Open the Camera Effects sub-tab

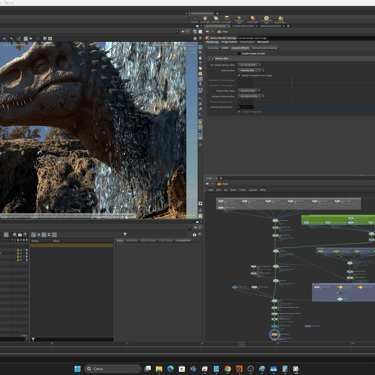[240, 48]
